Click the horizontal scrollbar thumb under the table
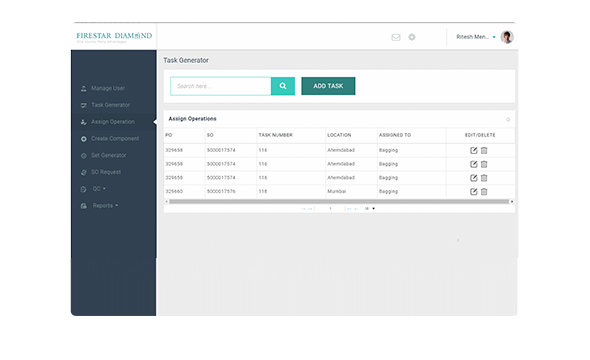This screenshot has width=590, height=360. pyautogui.click(x=339, y=202)
